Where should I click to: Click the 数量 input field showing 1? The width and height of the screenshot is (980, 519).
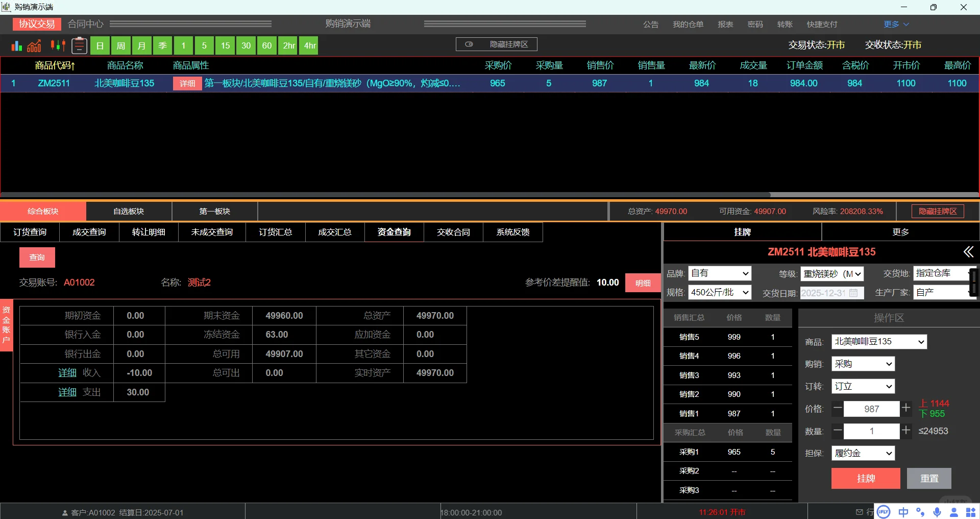tap(871, 431)
